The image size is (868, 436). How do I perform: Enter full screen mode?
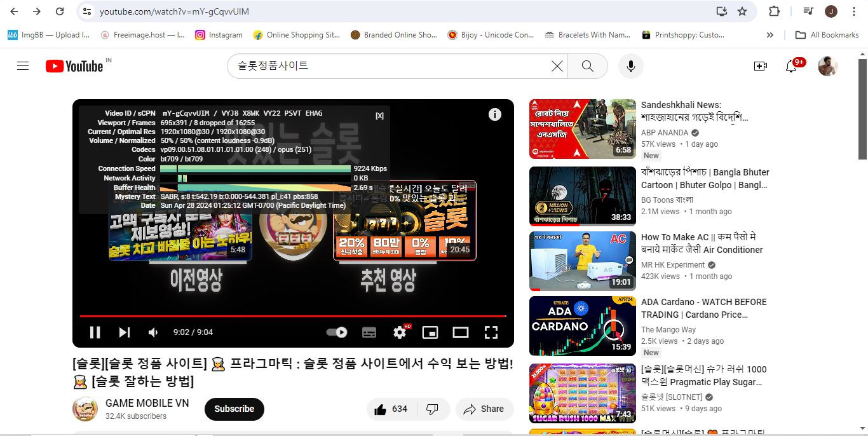point(491,332)
